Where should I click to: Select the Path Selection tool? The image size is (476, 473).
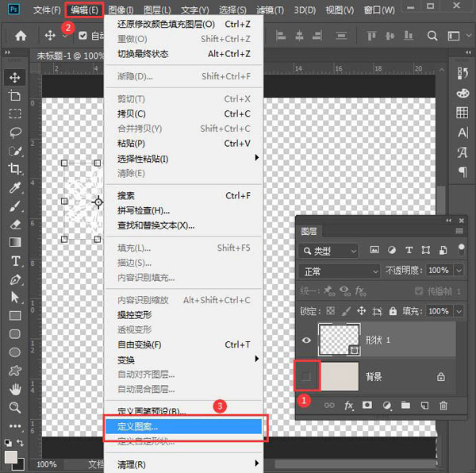15,298
